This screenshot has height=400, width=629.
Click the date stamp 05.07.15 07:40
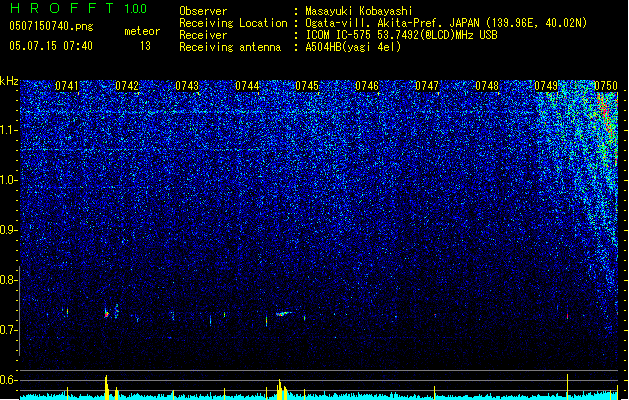click(51, 46)
